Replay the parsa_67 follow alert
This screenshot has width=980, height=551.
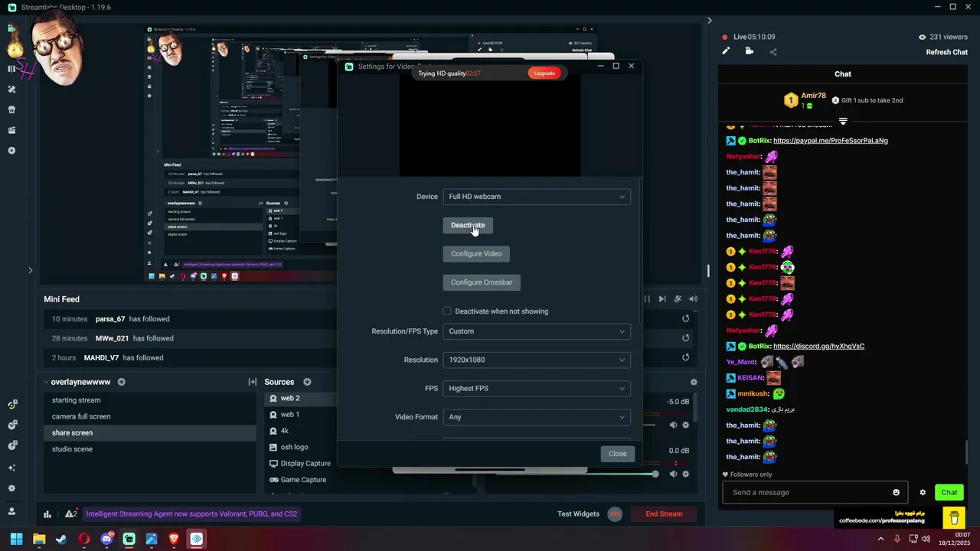686,318
